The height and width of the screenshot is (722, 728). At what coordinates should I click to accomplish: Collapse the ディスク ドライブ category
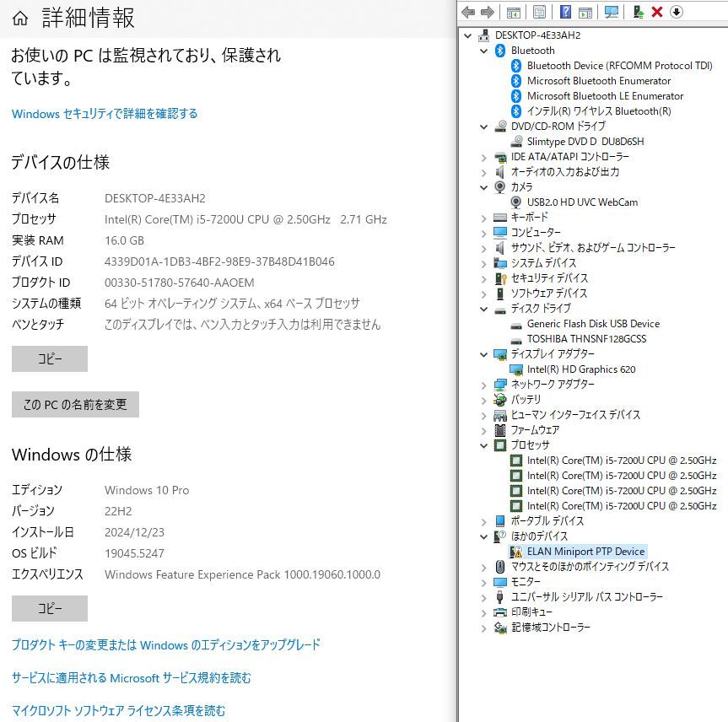pyautogui.click(x=483, y=310)
